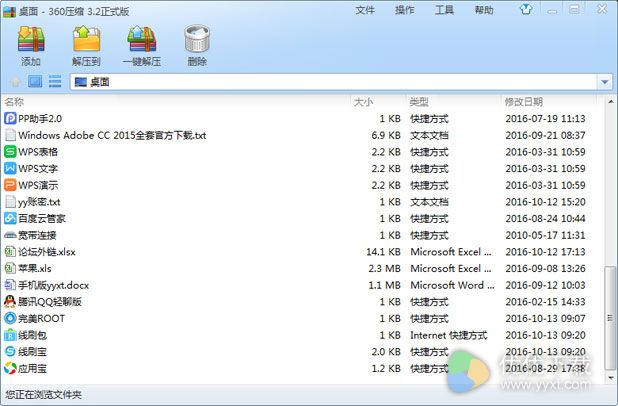
Task: Click the 添加 (Add) toolbar icon
Action: 31,39
